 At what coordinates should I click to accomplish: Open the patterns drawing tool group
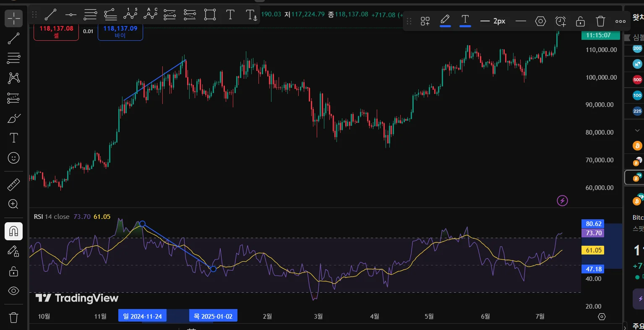(13, 78)
